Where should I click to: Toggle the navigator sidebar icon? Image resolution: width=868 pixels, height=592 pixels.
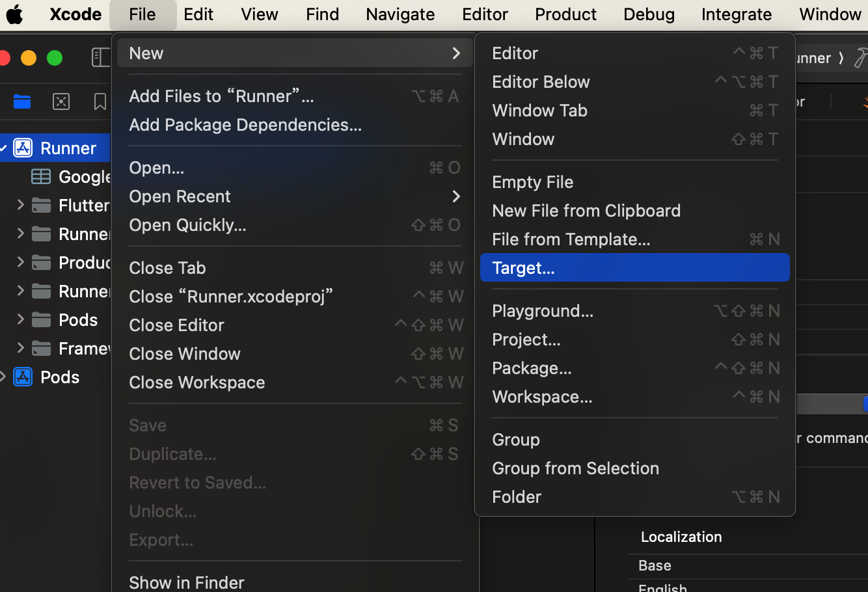pyautogui.click(x=101, y=57)
